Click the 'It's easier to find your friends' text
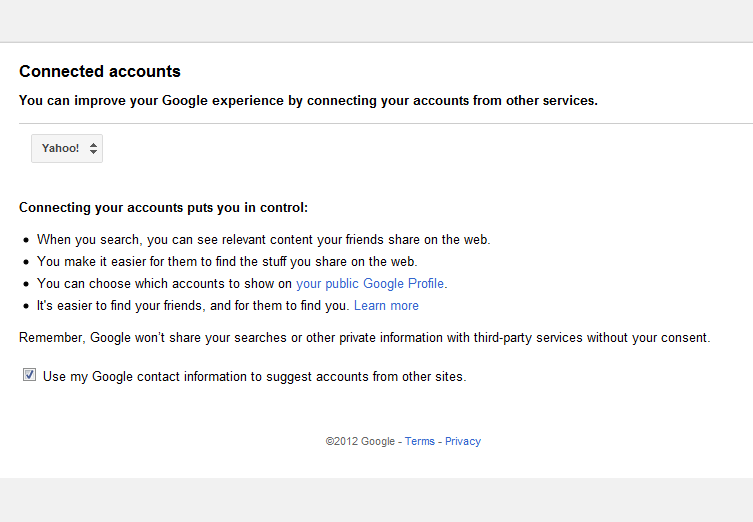This screenshot has width=753, height=522. tap(192, 306)
